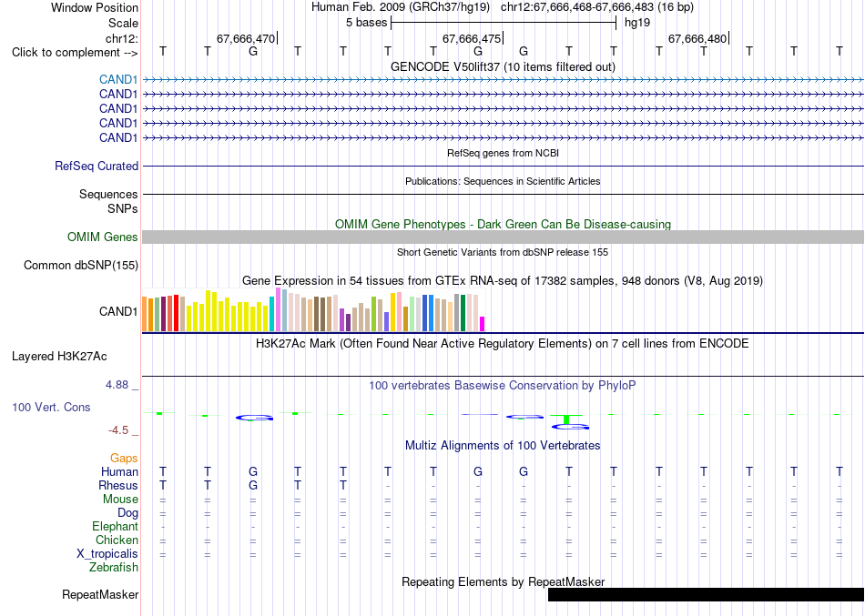The height and width of the screenshot is (616, 865).
Task: Click the Sequences track label
Action: (x=108, y=194)
